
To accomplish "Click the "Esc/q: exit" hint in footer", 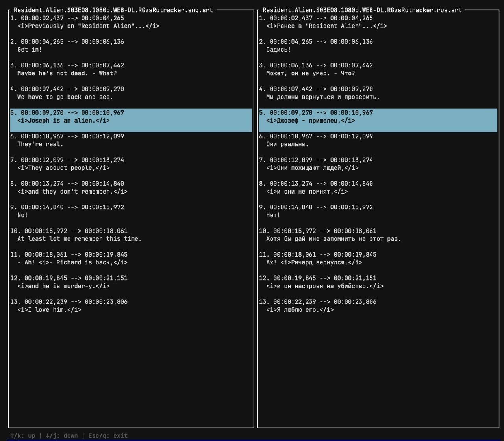I will 108,435.
